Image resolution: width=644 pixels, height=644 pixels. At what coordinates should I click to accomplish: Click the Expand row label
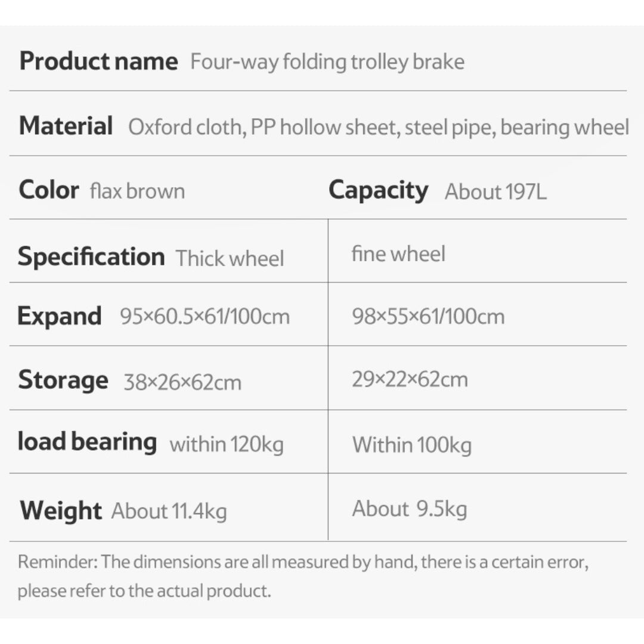click(59, 316)
